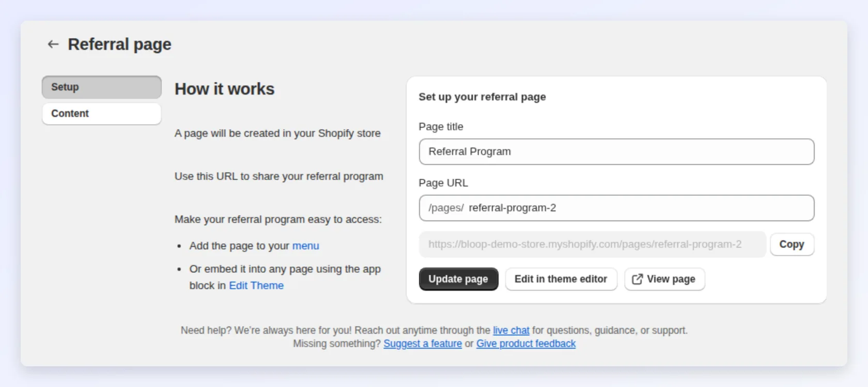Click the Referral page heading
This screenshot has height=387, width=868.
(x=119, y=44)
